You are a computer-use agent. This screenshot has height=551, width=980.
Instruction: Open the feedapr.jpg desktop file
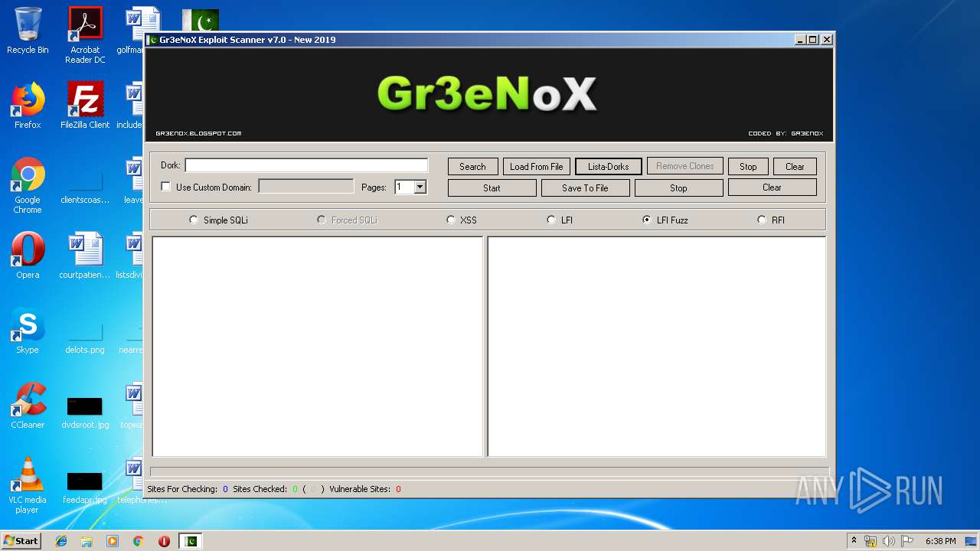pos(85,487)
